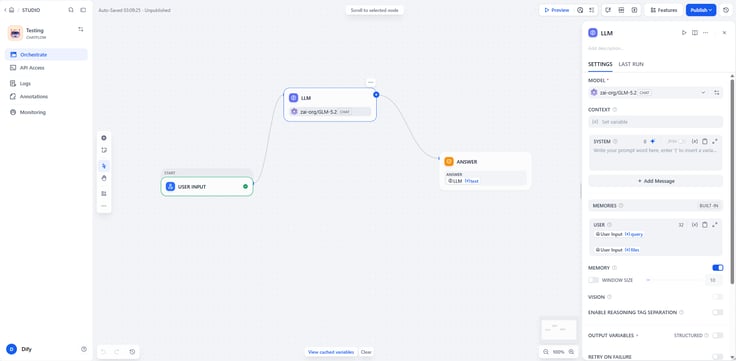Click the home icon in breadcrumb
The width and height of the screenshot is (736, 361).
click(x=12, y=10)
